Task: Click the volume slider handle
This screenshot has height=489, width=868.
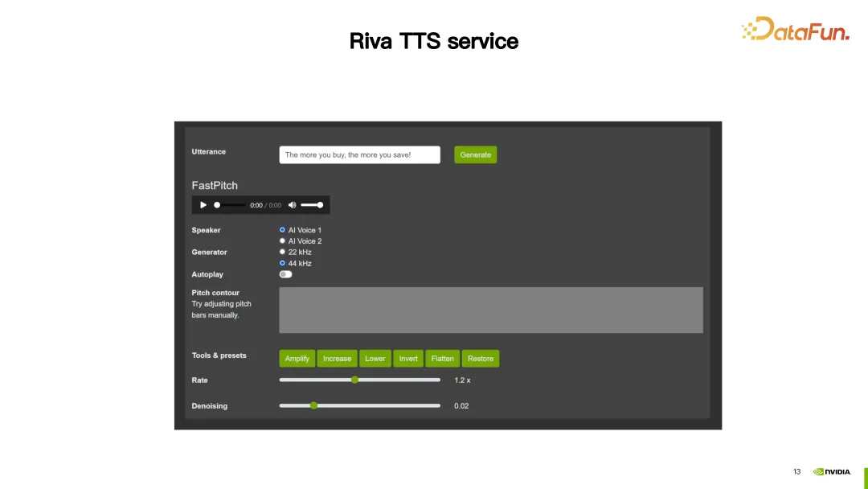Action: (x=319, y=205)
